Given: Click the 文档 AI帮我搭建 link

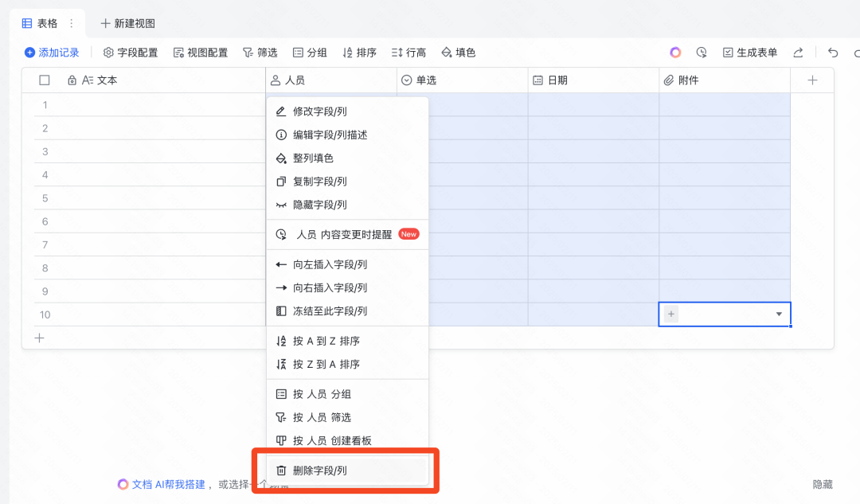Looking at the screenshot, I should coord(168,484).
